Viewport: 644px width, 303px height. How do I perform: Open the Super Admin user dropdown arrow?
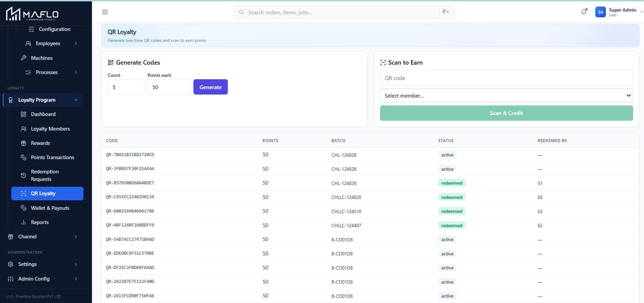point(641,12)
